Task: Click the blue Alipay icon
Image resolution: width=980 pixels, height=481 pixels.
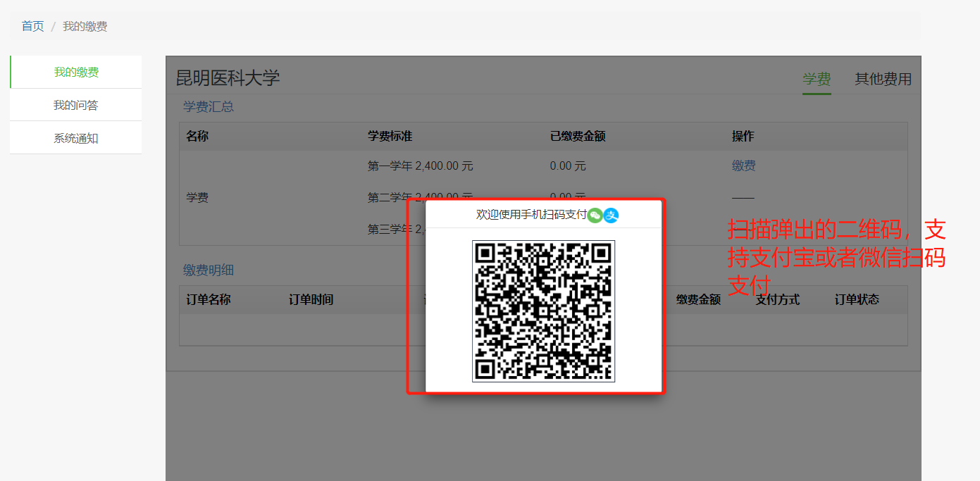Action: click(x=611, y=215)
